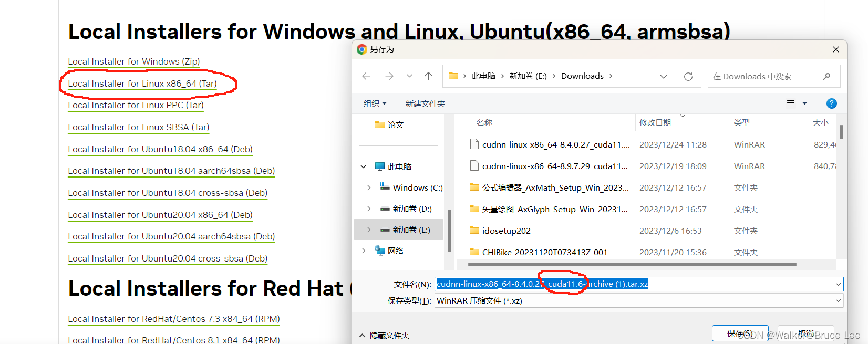This screenshot has width=868, height=344.
Task: Select cudnn-linux-x86_64-8.4.0.27 file
Action: 556,144
